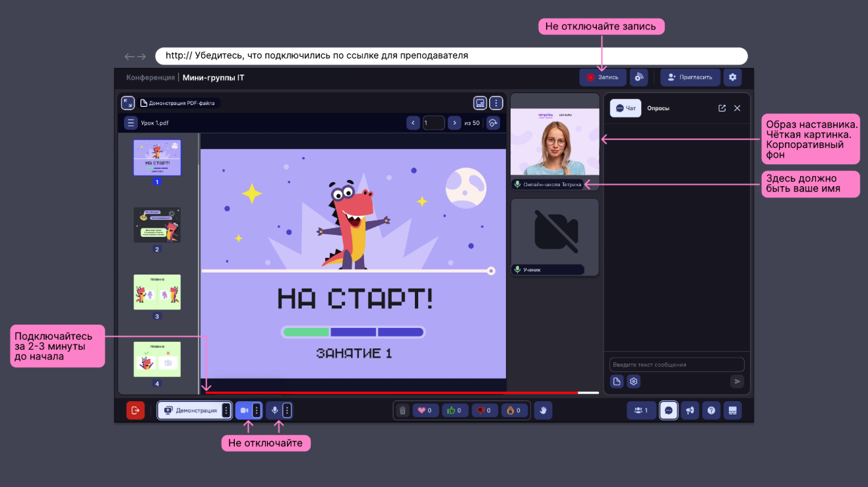Click the 'Мини-группы IT' conference title
The width and height of the screenshot is (868, 487).
(214, 77)
